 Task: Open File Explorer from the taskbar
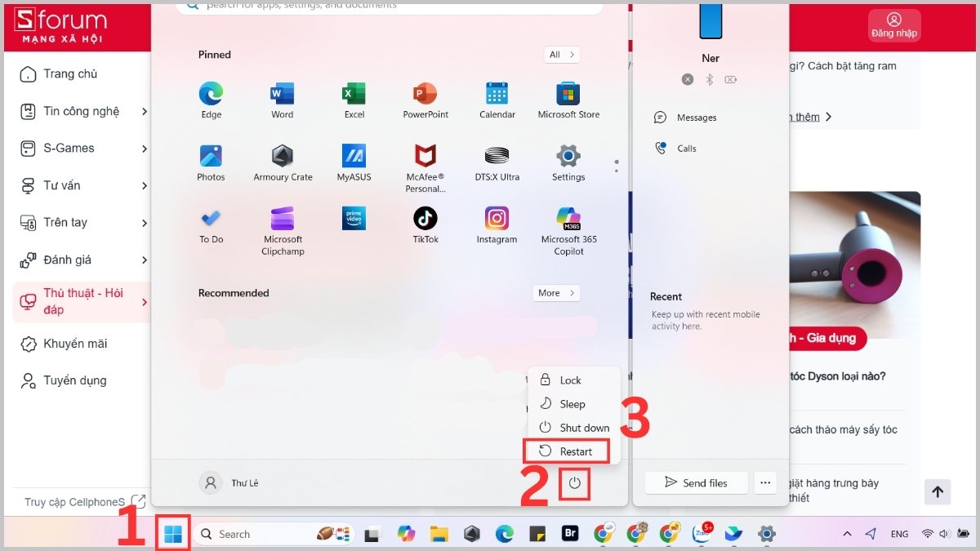click(439, 534)
